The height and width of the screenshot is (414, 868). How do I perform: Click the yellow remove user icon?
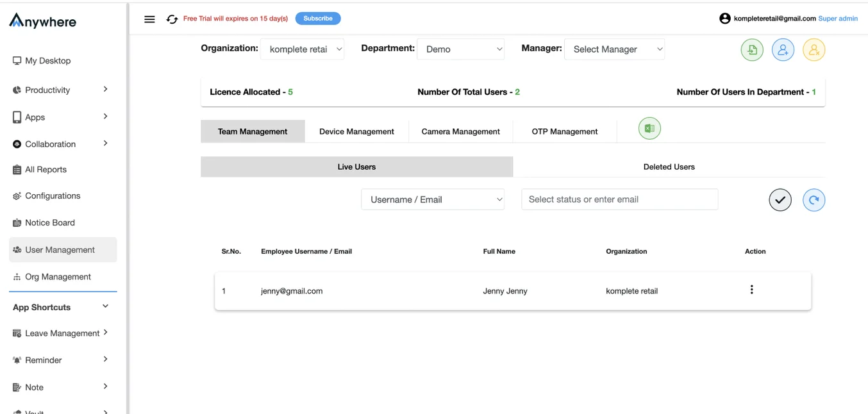[814, 50]
